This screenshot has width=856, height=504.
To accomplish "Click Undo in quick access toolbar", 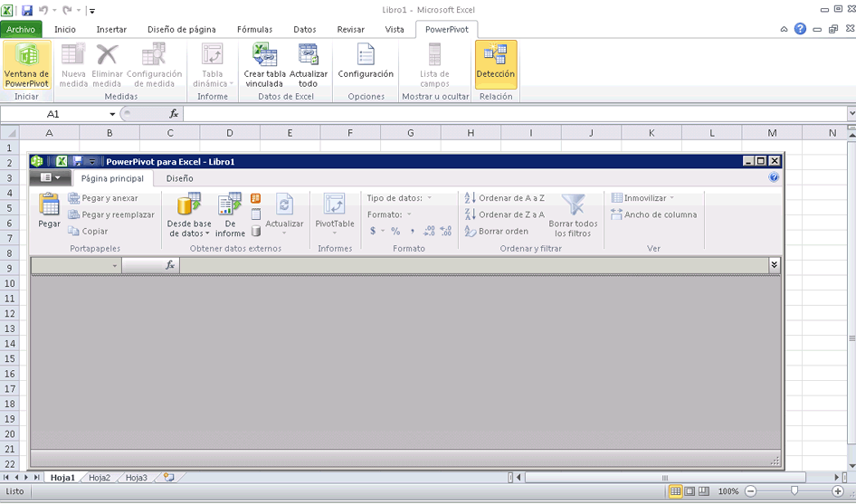I will [43, 10].
